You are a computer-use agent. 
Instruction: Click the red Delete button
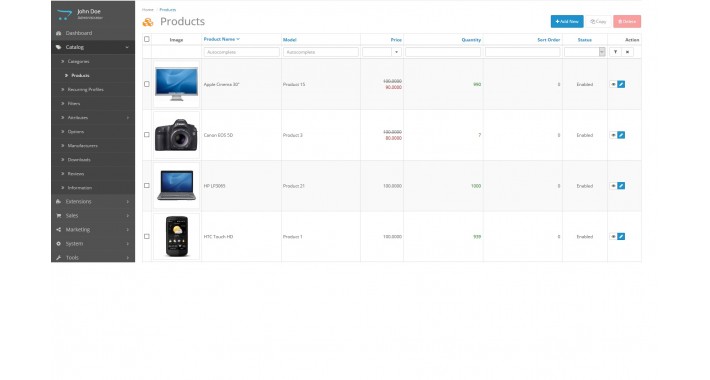coord(627,21)
